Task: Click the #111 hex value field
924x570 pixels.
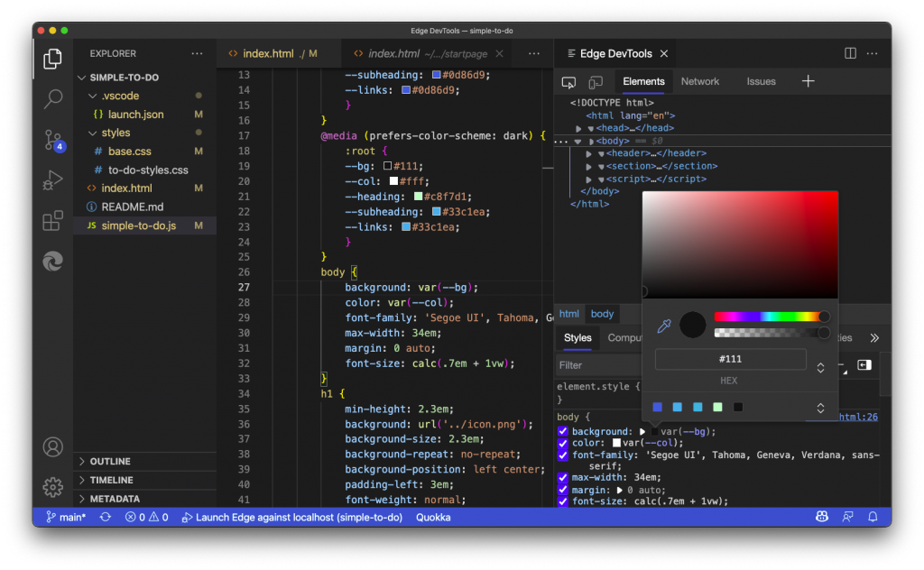Action: click(730, 359)
